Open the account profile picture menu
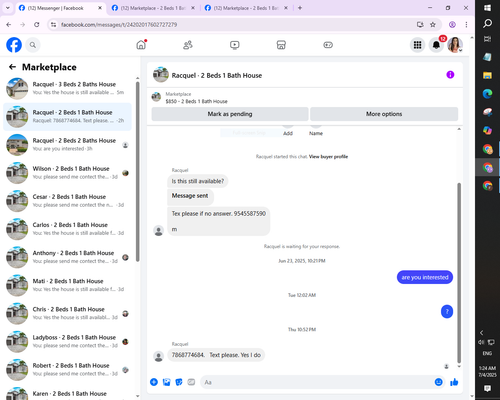This screenshot has height=400, width=500. click(x=455, y=45)
